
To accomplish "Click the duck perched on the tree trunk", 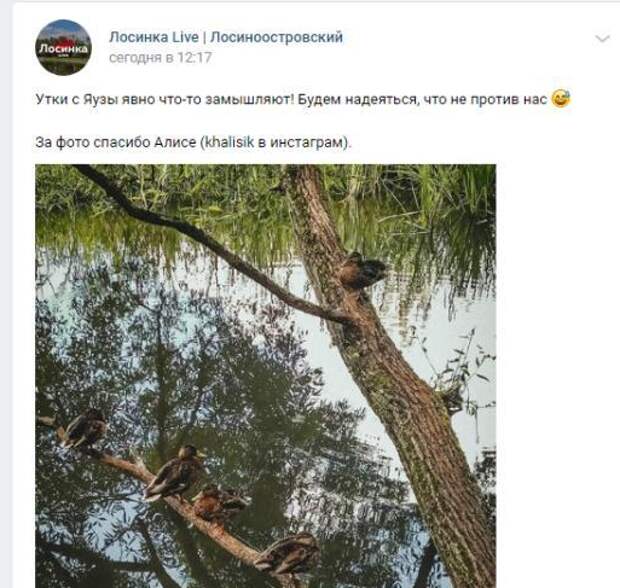I will tap(361, 271).
